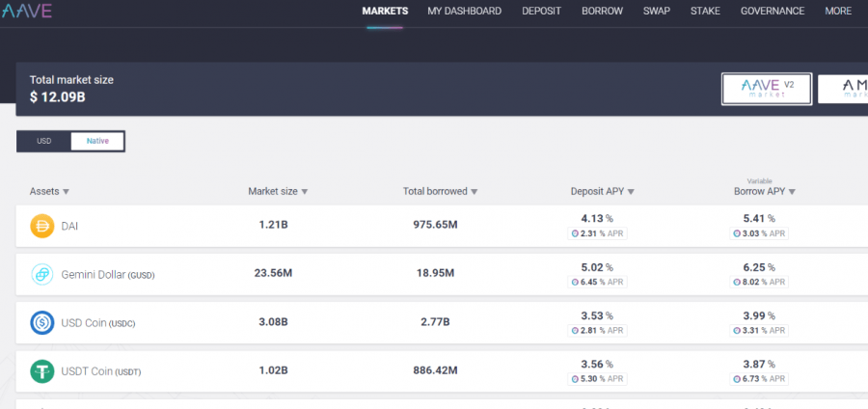Click reward icon beside USDC 3.31% APR
The height and width of the screenshot is (409, 868).
click(736, 331)
